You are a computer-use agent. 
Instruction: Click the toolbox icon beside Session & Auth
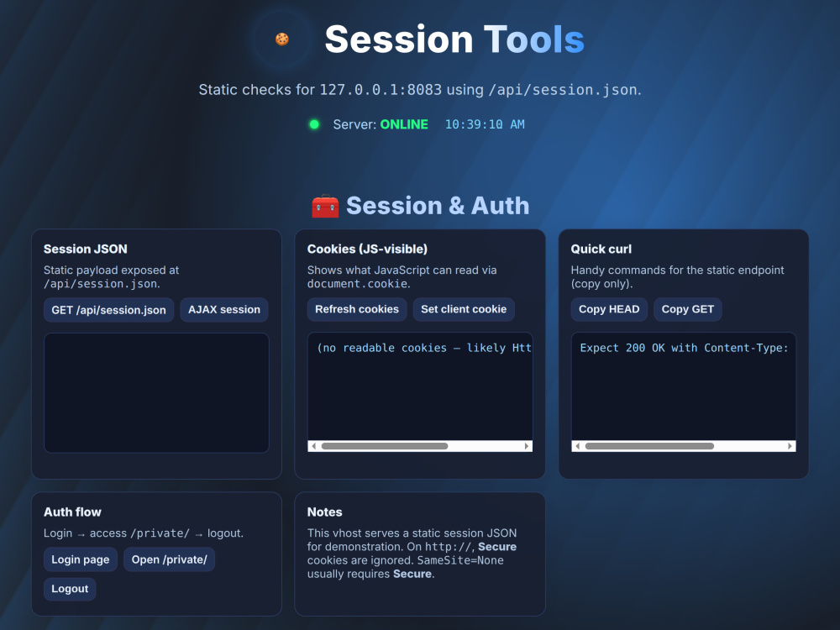pyautogui.click(x=325, y=207)
